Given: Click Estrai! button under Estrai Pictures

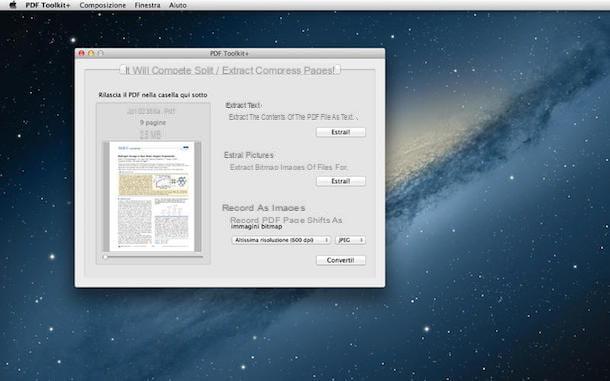Looking at the screenshot, I should pos(341,181).
